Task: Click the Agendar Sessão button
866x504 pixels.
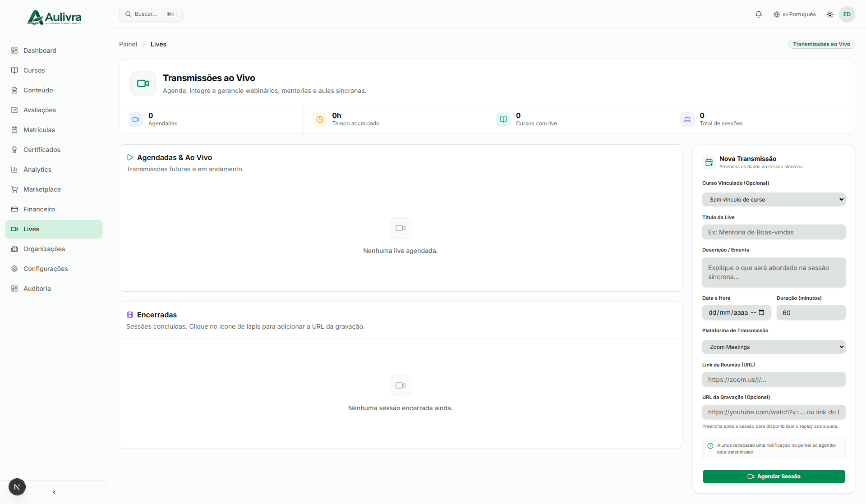Action: [x=774, y=477]
